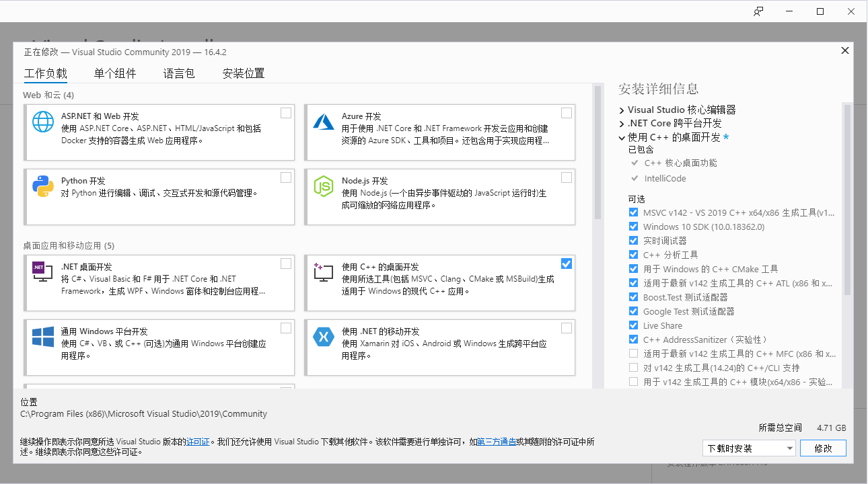
Task: Check the 使用 .NET 的移动开发 workload checkbox
Action: pyautogui.click(x=567, y=328)
